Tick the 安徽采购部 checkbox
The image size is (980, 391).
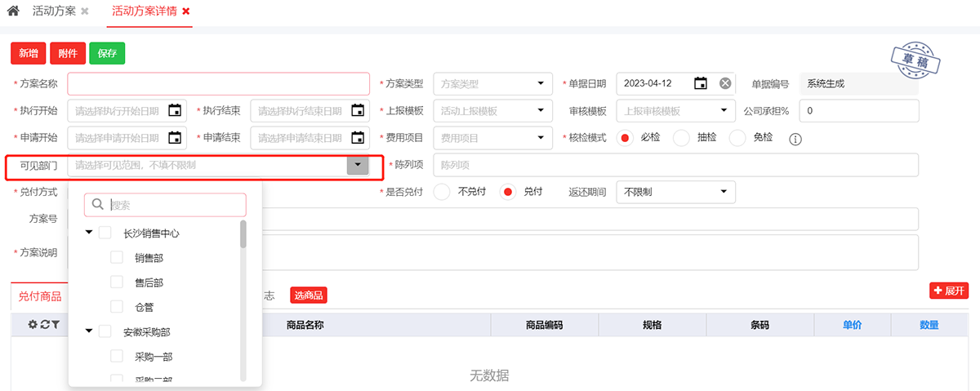pos(105,332)
